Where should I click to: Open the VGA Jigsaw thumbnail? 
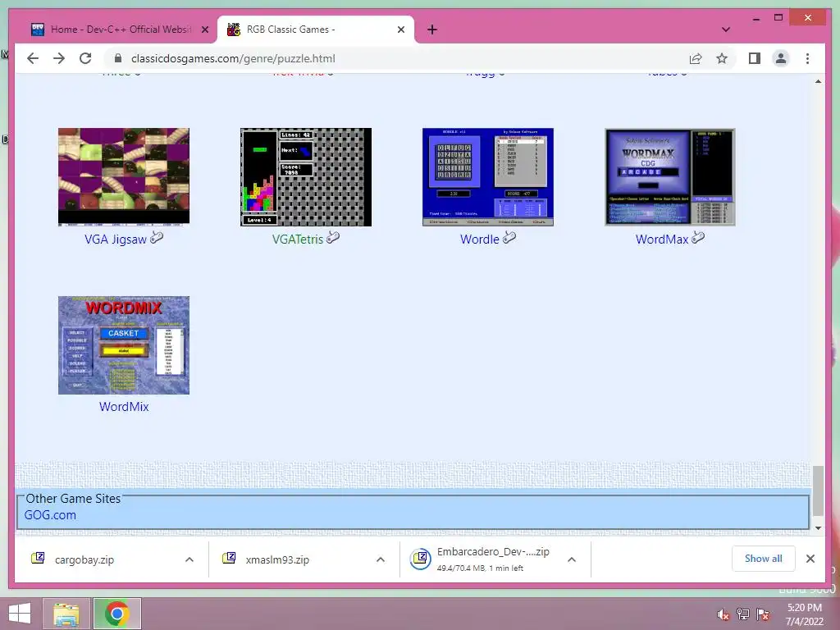tap(124, 177)
